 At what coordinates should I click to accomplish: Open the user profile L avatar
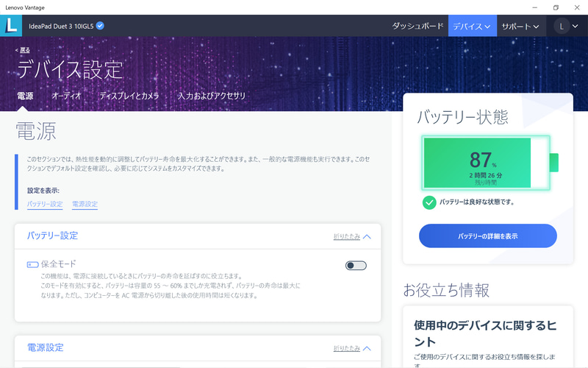coord(562,26)
